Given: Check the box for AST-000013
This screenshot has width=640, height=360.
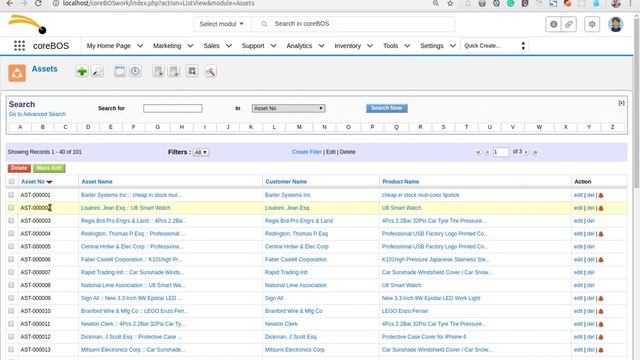Looking at the screenshot, I should click(x=11, y=349).
